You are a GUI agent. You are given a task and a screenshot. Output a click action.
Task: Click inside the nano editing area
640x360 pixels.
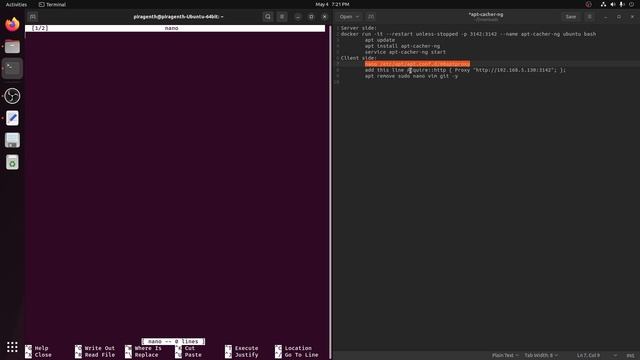pyautogui.click(x=176, y=184)
